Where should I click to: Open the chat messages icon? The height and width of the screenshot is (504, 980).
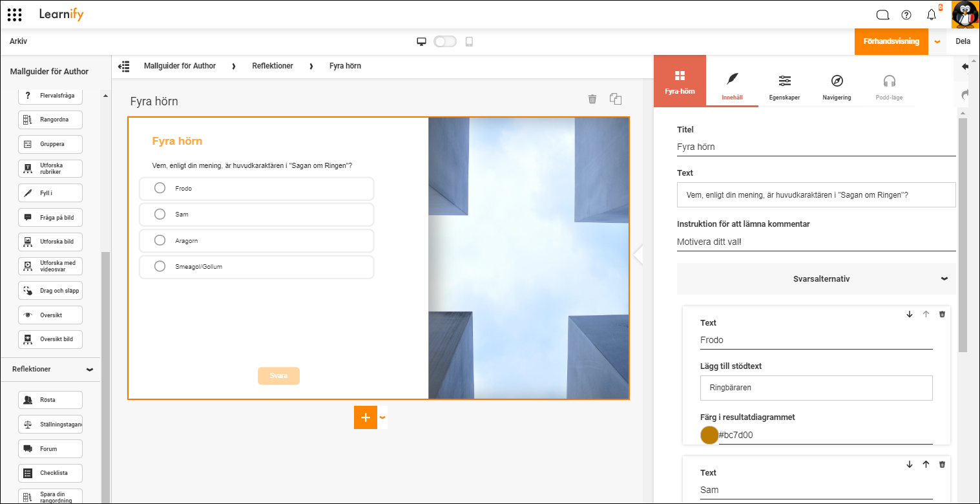click(882, 15)
